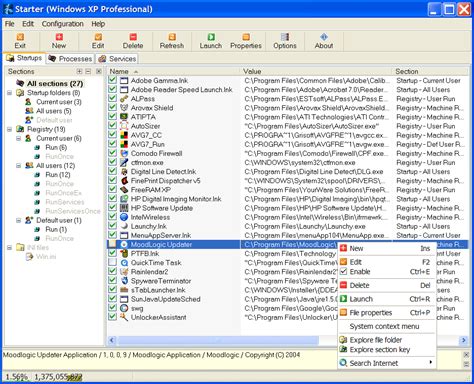
Task: Uncheck the Digital Line Detect.lnk checkbox
Action: pyautogui.click(x=112, y=171)
